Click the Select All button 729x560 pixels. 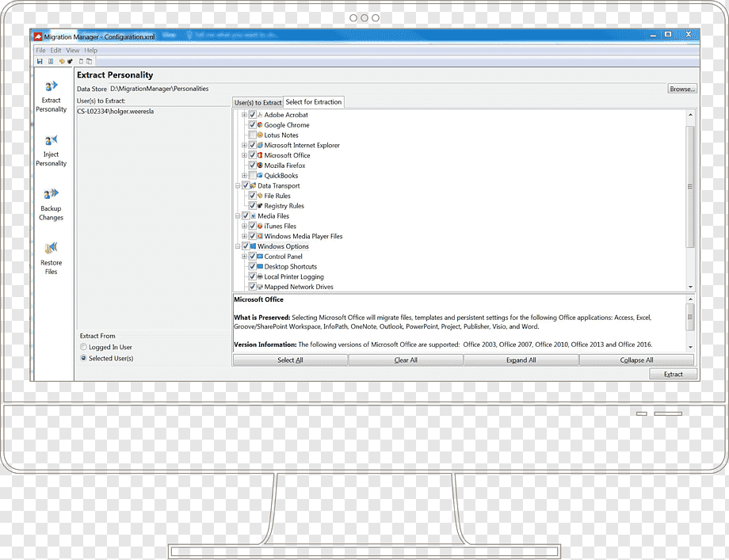290,360
